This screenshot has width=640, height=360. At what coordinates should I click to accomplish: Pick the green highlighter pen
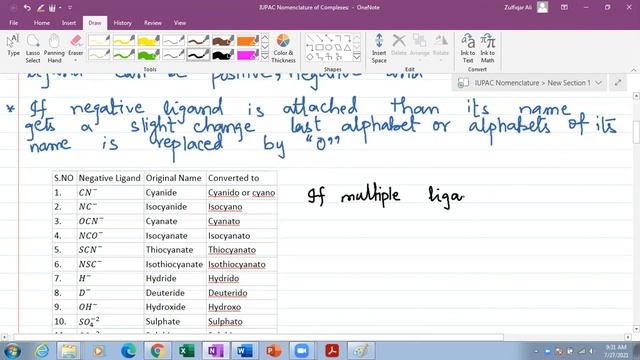149,54
